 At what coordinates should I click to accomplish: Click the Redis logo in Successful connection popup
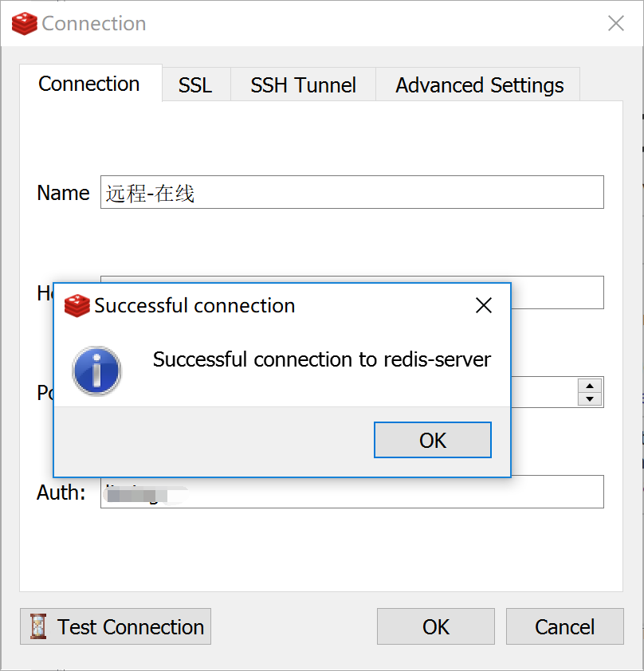[77, 306]
